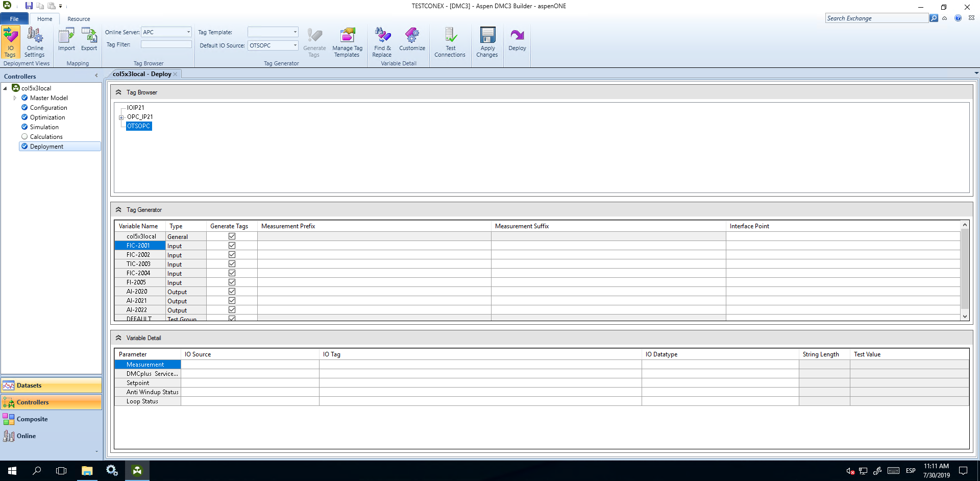Click the save icon in the title bar
Screen dimensions: 980x481
29,6
